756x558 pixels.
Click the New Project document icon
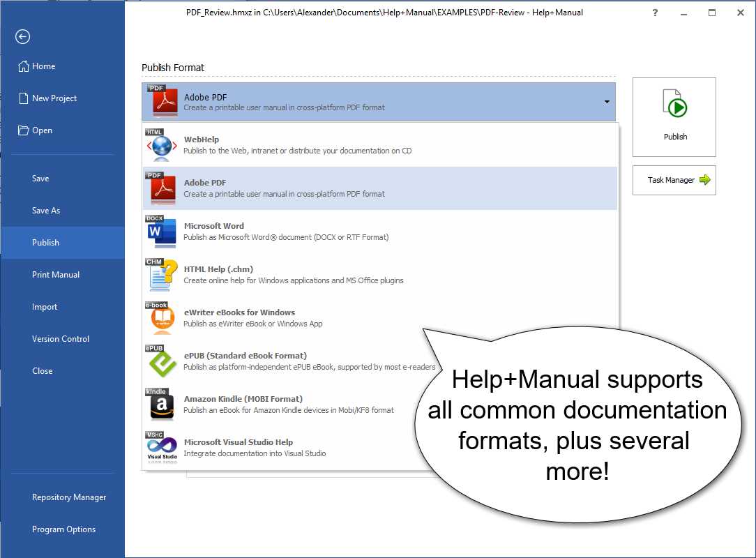(x=23, y=98)
